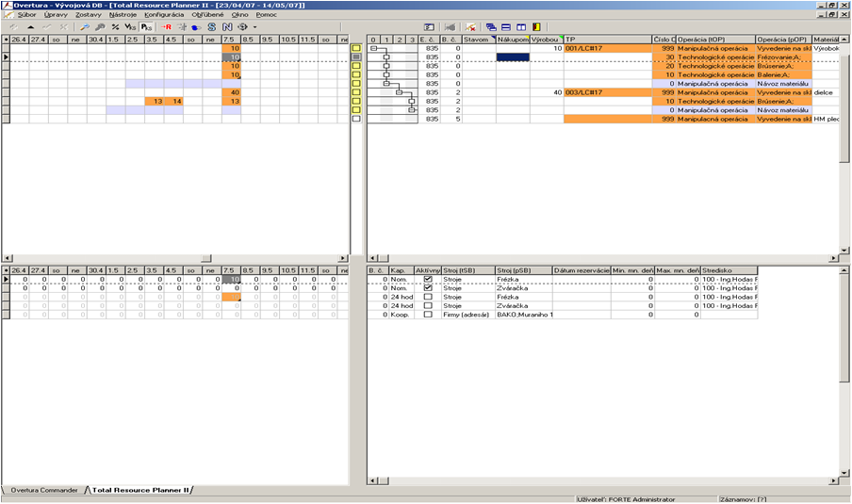Tick Aktívny checkbox for 24 hod Frézka row
This screenshot has width=852, height=504.
pos(428,297)
